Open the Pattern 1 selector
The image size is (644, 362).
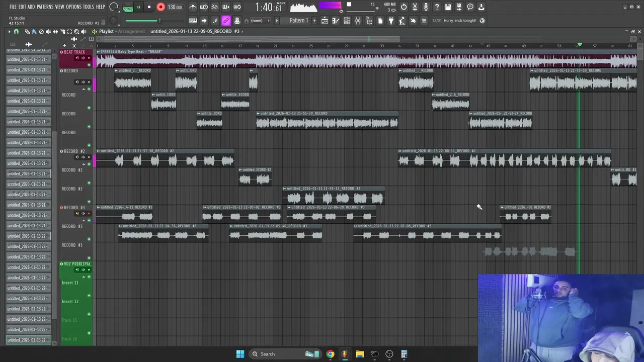(298, 21)
